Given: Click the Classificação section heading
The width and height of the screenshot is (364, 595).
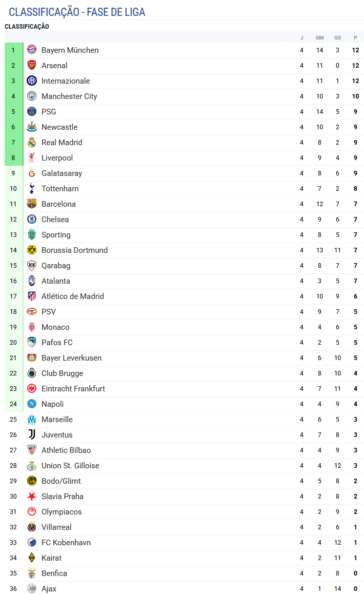Looking at the screenshot, I should pyautogui.click(x=27, y=27).
